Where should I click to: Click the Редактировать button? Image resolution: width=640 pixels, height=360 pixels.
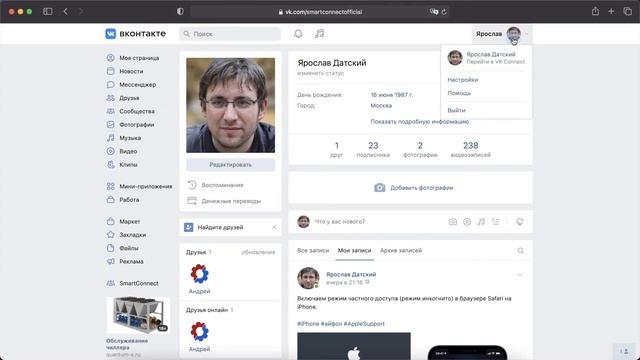[x=231, y=164]
